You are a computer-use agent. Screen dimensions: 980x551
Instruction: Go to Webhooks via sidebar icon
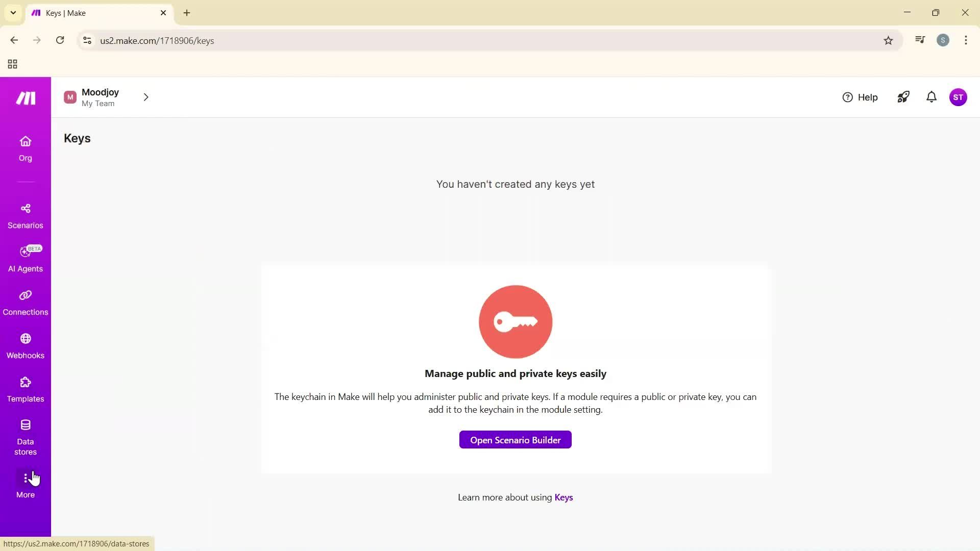(x=25, y=346)
